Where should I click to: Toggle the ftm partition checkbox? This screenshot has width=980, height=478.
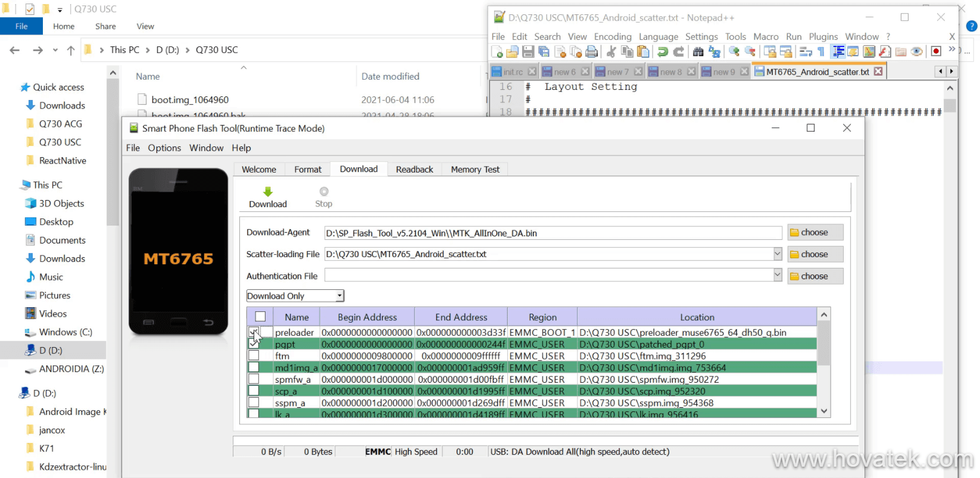pyautogui.click(x=254, y=355)
